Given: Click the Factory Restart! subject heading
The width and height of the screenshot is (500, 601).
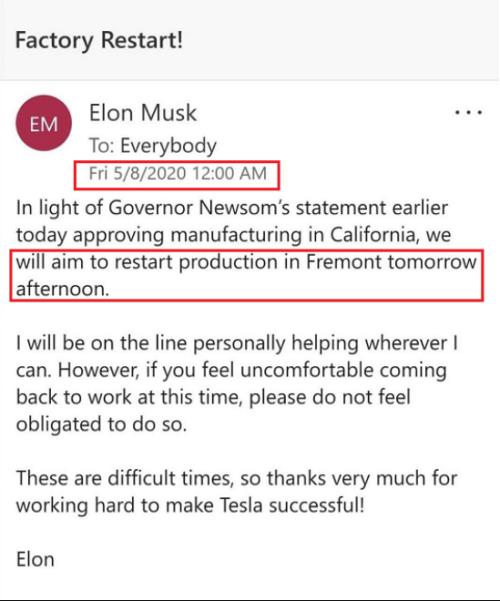Looking at the screenshot, I should tap(99, 41).
